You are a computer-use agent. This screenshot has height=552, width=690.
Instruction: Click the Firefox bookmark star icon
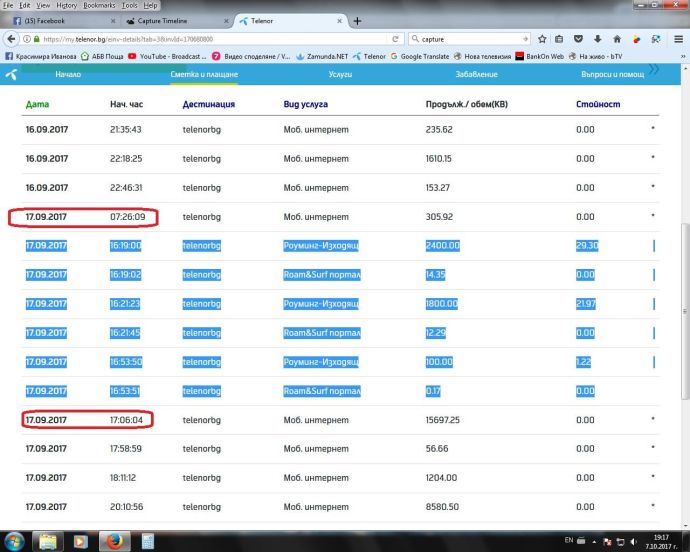[541, 39]
